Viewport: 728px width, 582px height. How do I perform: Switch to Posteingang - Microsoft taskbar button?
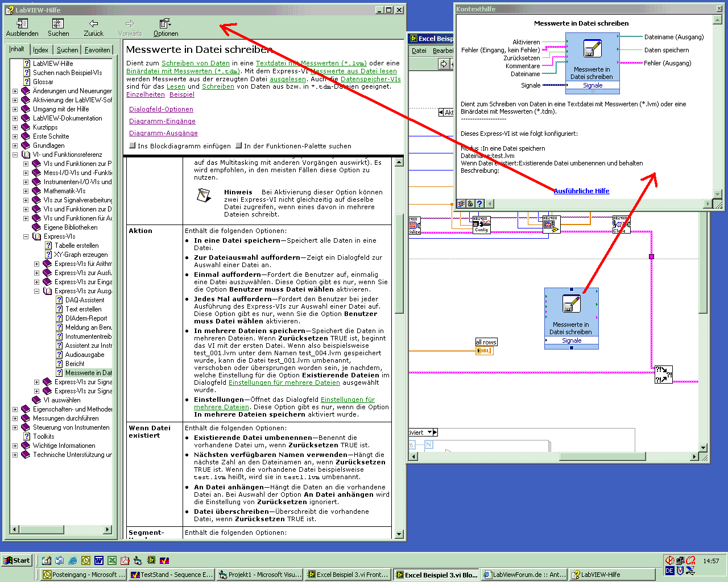tap(84, 575)
